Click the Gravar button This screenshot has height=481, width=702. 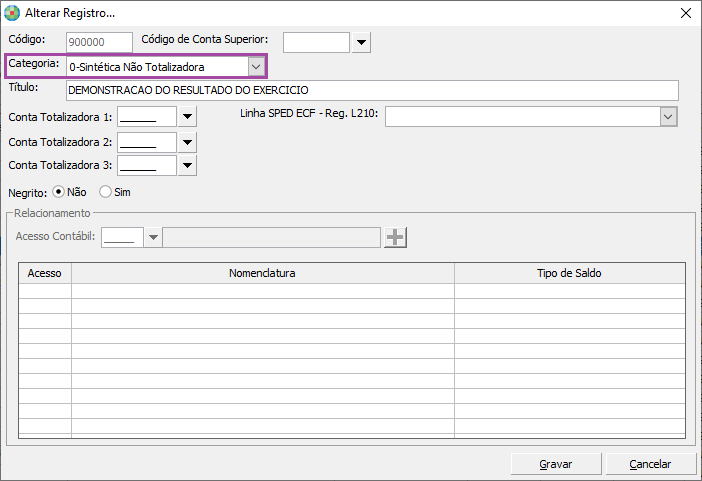tap(556, 464)
